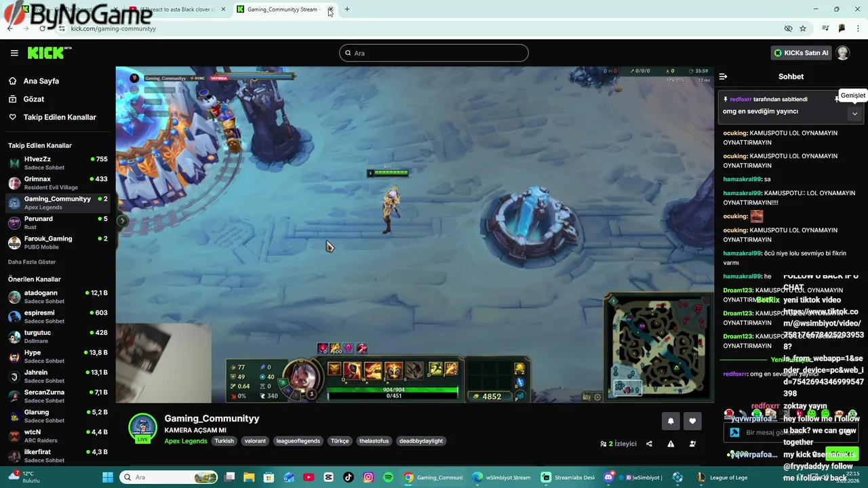Open ilkerfirat recommended channel
Viewport: 868px width, 488px height.
click(x=58, y=455)
